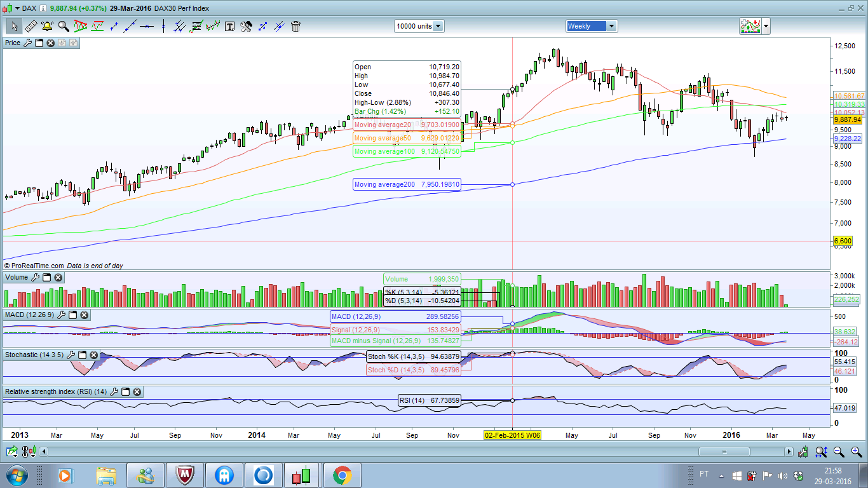Toggle the MACD panel window square icon
The image size is (868, 488).
click(x=72, y=315)
